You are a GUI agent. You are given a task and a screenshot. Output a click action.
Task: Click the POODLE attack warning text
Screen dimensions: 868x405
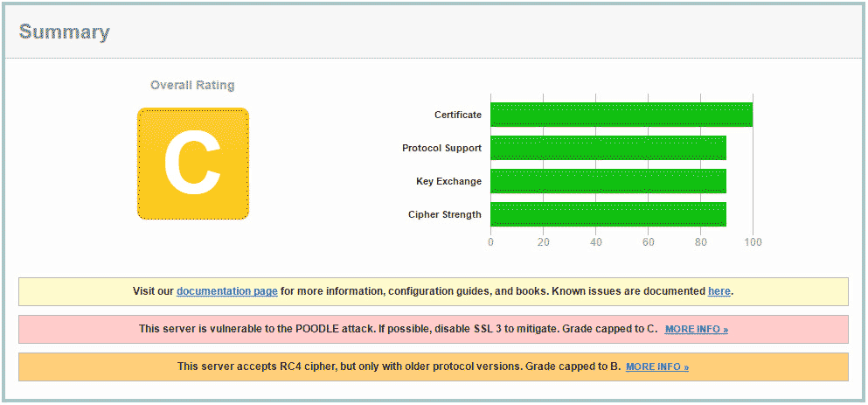click(398, 329)
